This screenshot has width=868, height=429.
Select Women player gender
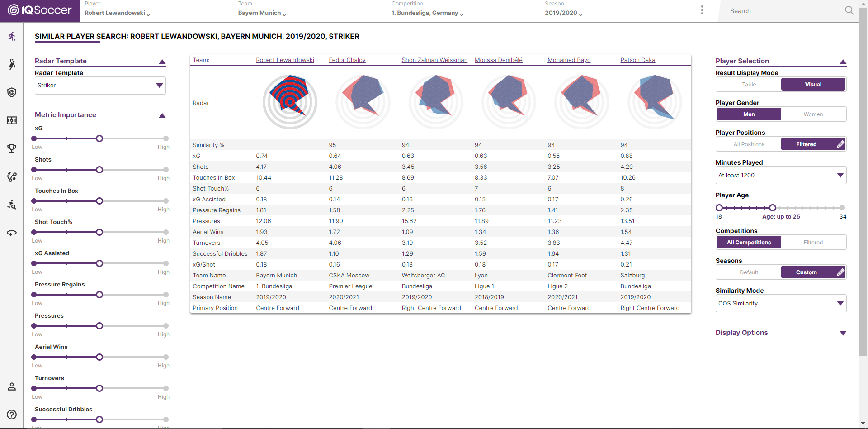[x=813, y=114]
